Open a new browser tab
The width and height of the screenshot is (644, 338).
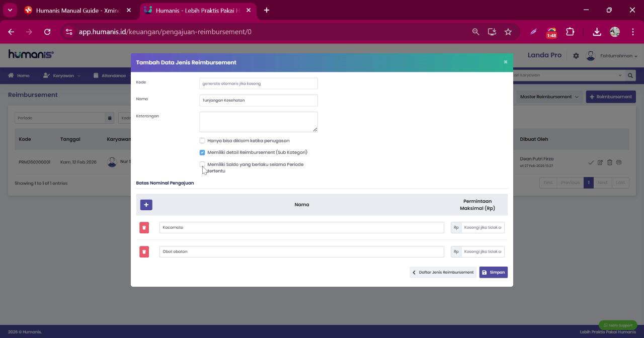click(x=266, y=10)
